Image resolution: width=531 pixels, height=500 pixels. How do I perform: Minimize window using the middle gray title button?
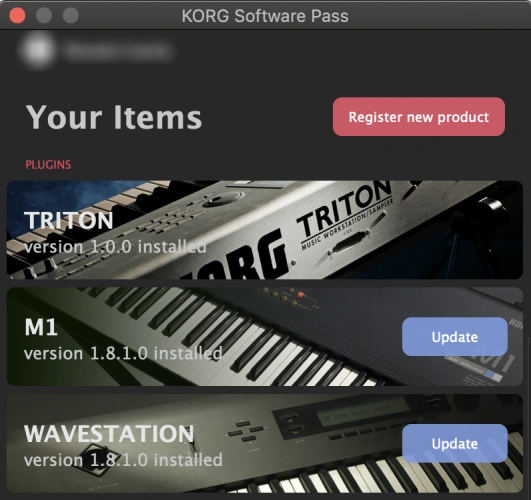coord(44,15)
